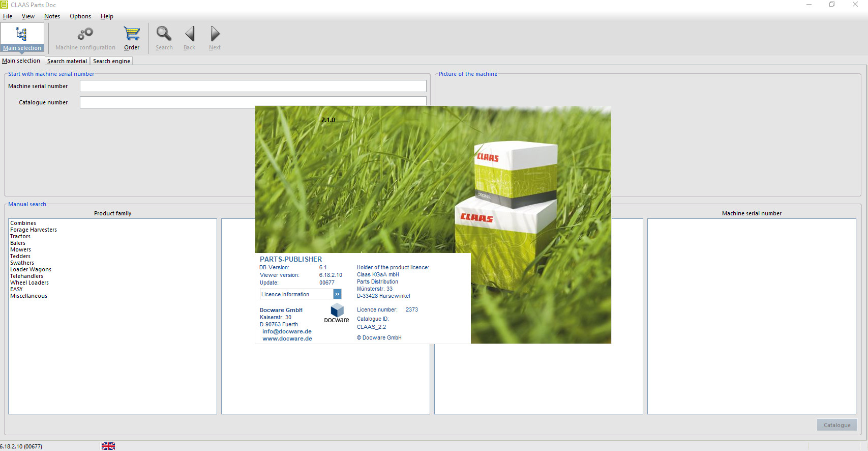The width and height of the screenshot is (868, 451).
Task: Select Mowers product family
Action: pos(21,249)
